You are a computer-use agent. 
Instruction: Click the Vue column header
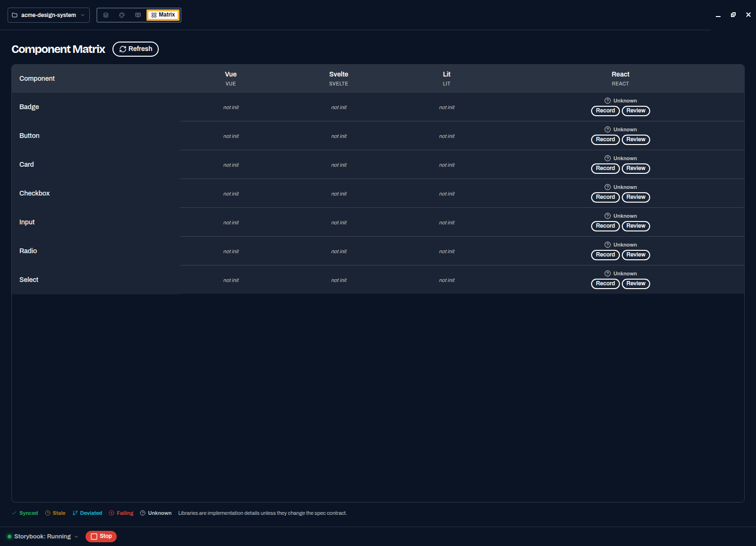pos(231,78)
